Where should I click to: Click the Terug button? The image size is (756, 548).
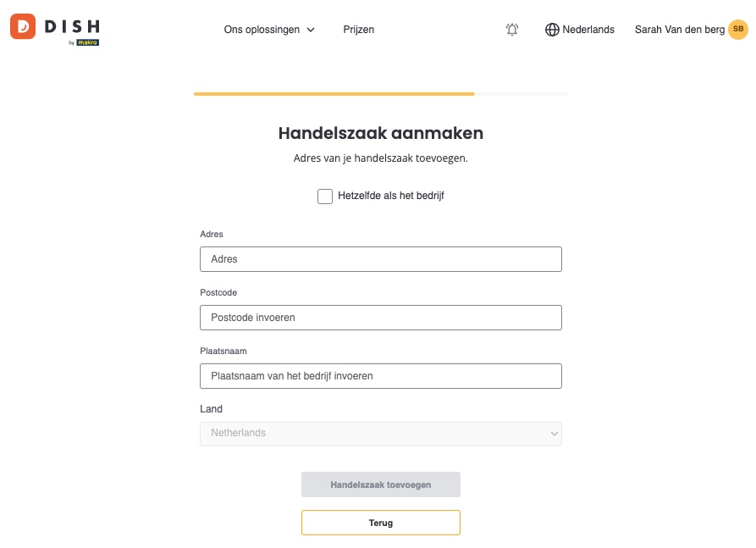tap(381, 523)
